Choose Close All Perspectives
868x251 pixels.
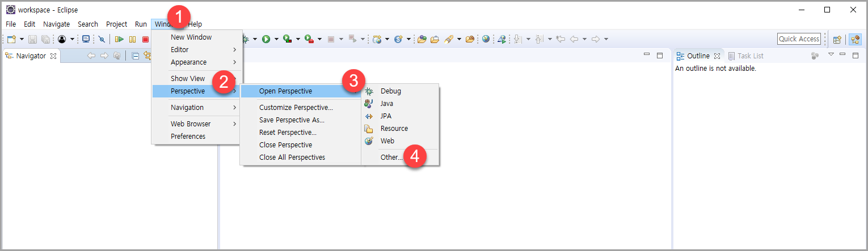[301, 158]
